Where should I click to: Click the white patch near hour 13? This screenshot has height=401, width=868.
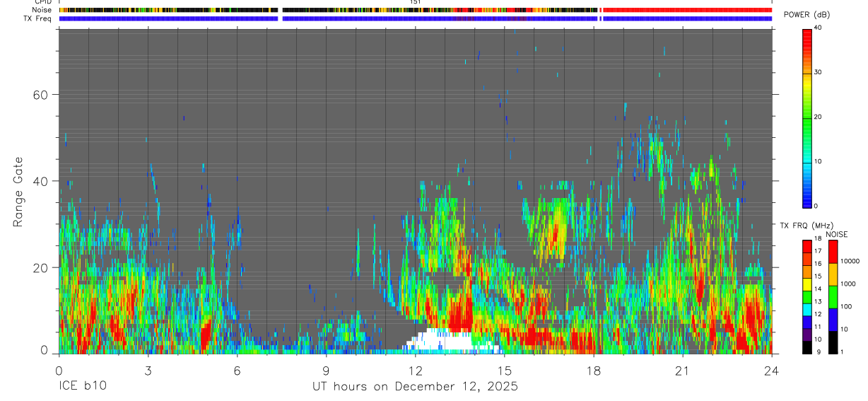click(452, 342)
